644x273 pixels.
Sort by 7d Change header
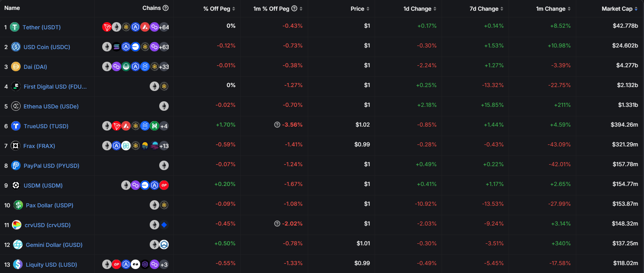coord(486,9)
